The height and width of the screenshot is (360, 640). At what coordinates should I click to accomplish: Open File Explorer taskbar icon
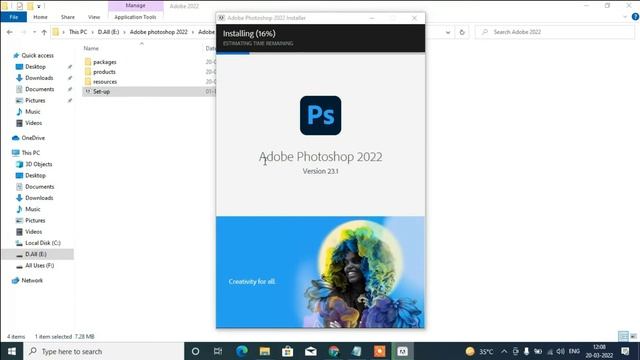(265, 351)
